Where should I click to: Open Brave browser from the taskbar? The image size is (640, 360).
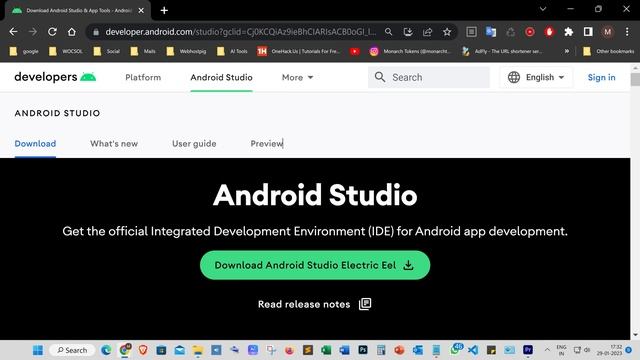coord(143,350)
